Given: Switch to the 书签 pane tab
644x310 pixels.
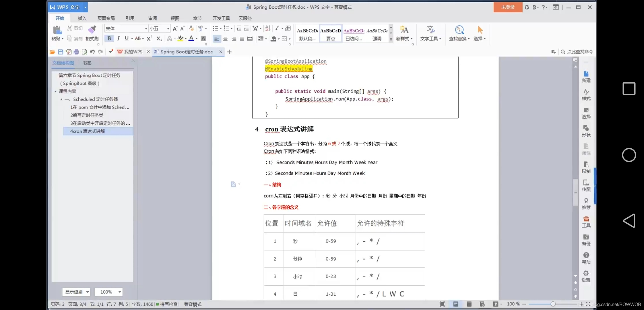Looking at the screenshot, I should [87, 63].
